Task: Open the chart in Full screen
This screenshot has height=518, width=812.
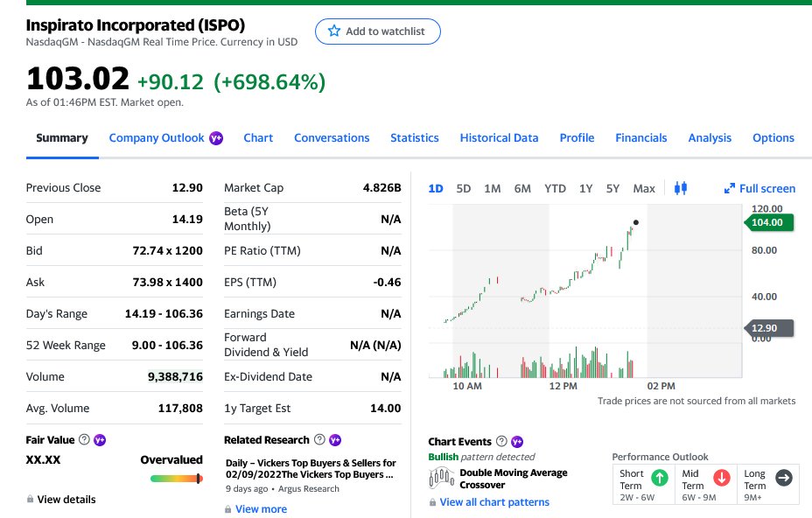Action: (x=759, y=188)
